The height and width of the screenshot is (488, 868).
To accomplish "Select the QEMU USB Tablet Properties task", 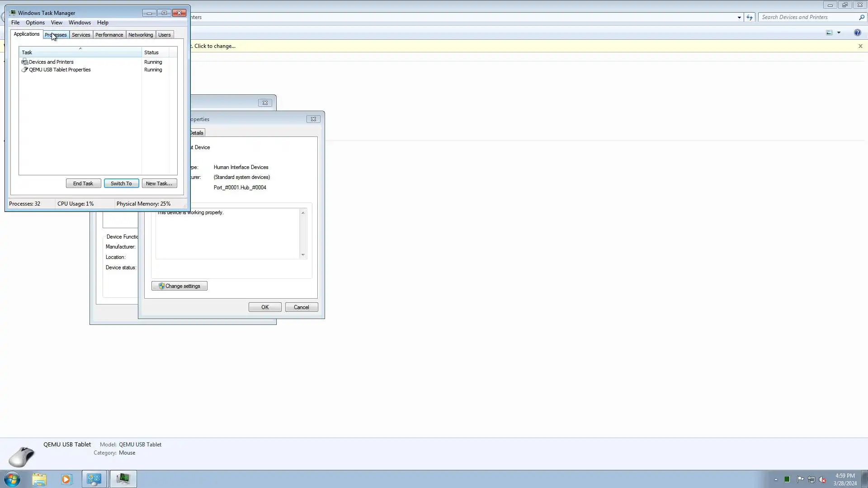I will coord(60,70).
